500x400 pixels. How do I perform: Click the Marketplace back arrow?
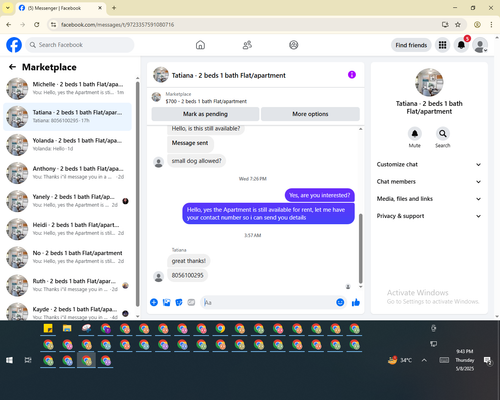click(12, 67)
